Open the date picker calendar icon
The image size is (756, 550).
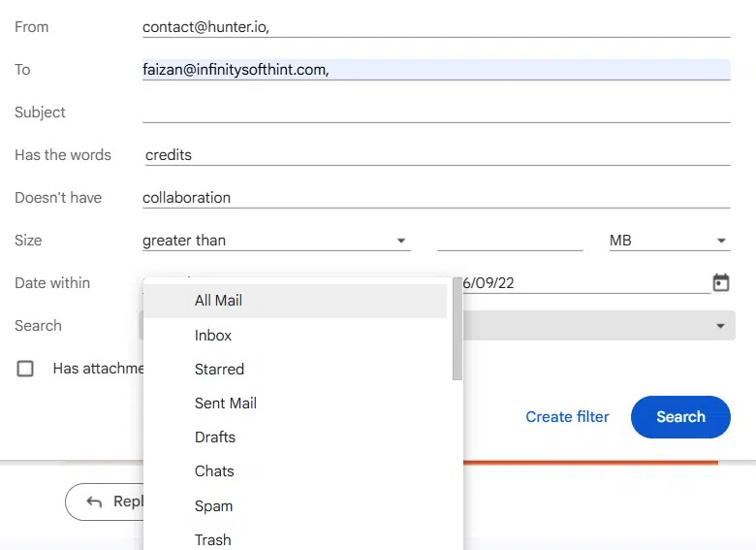tap(721, 282)
